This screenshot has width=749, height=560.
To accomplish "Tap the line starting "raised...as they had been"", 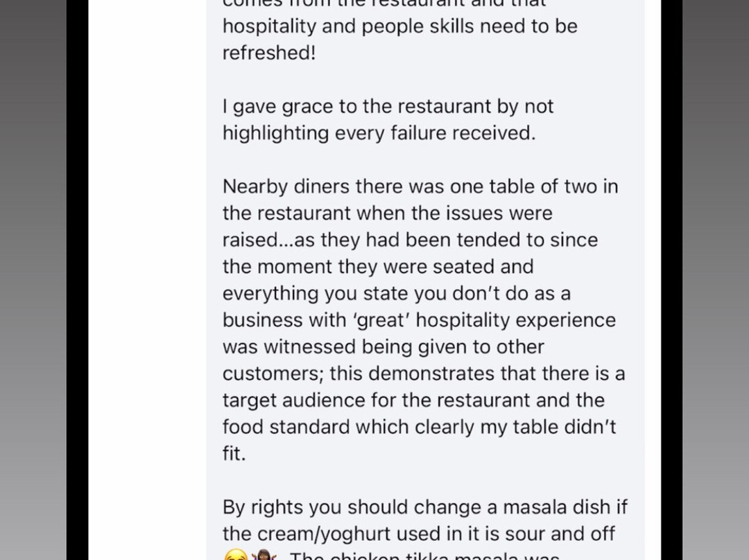I will tap(410, 240).
